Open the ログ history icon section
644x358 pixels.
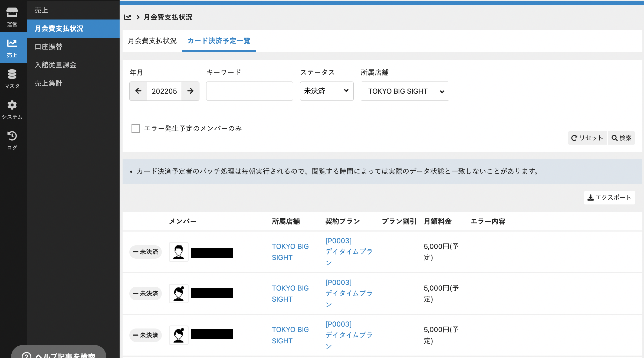tap(12, 140)
